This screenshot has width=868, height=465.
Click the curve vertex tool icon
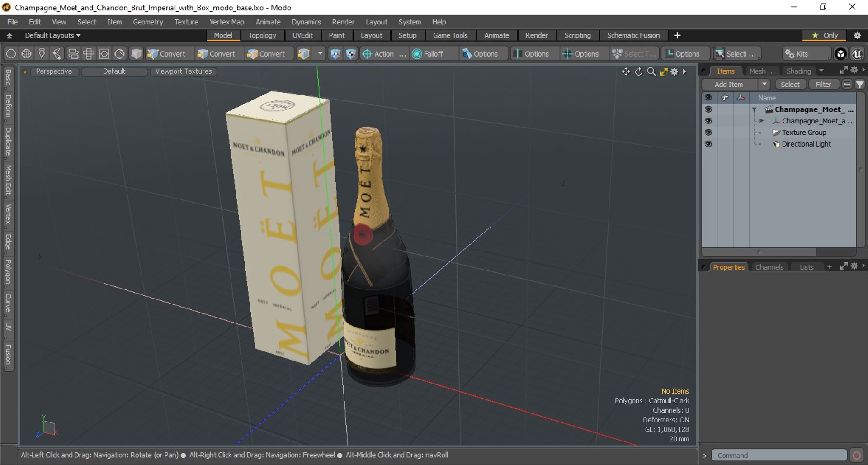pos(57,54)
